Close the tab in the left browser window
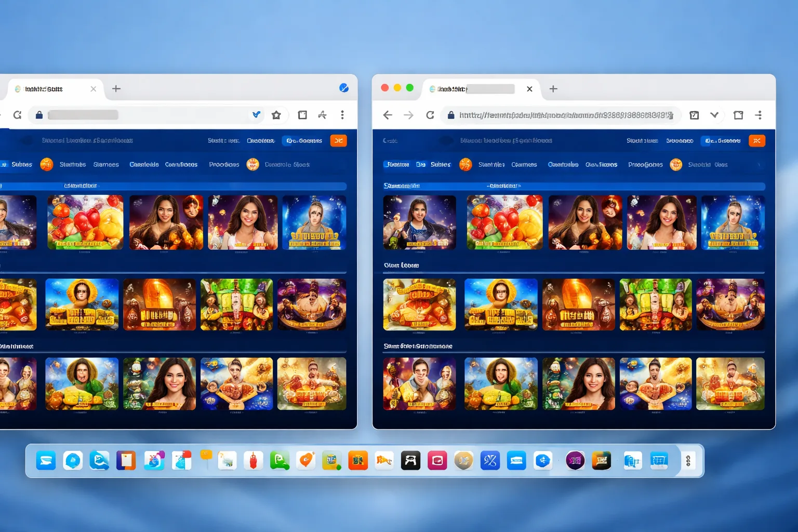The width and height of the screenshot is (798, 532). (94, 89)
